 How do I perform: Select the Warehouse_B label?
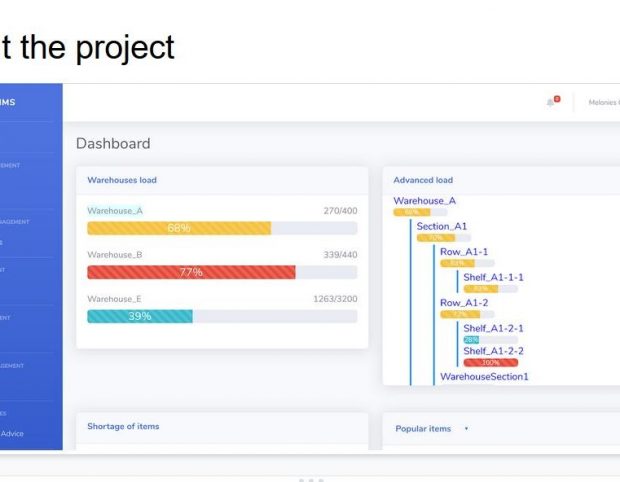pyautogui.click(x=115, y=255)
